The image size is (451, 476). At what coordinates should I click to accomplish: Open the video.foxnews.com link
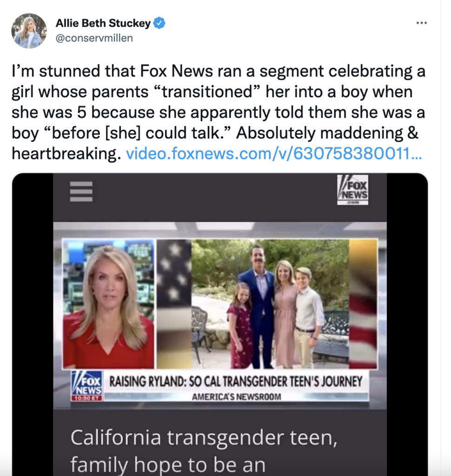click(x=274, y=153)
